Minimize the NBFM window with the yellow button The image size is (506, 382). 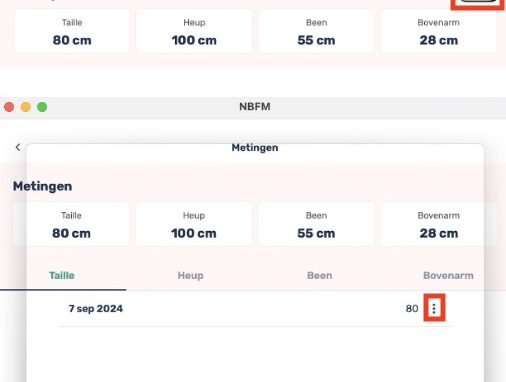click(26, 107)
